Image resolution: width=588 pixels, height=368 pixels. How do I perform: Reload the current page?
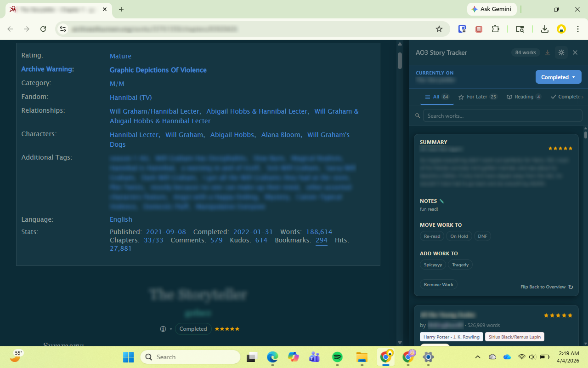[43, 29]
